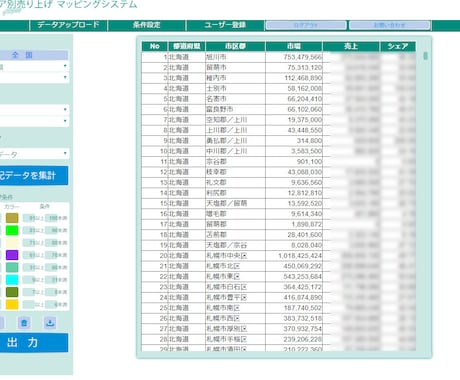Click the upper-bound field in yellow-orange row
This screenshot has height=380, width=460.
point(51,304)
